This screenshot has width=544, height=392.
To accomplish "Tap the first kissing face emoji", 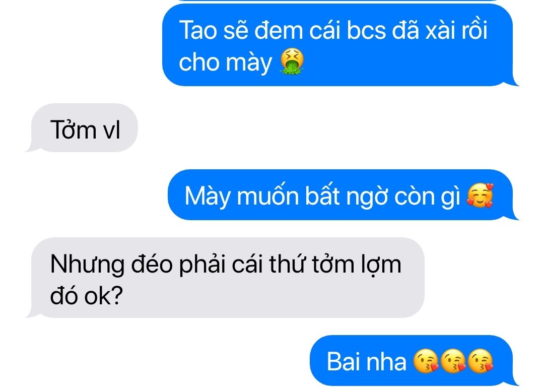I will point(426,361).
